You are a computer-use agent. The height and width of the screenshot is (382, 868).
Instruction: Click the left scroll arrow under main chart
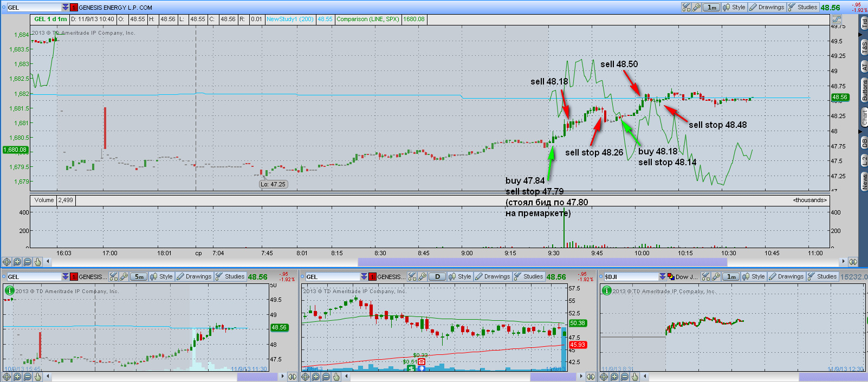click(x=48, y=262)
